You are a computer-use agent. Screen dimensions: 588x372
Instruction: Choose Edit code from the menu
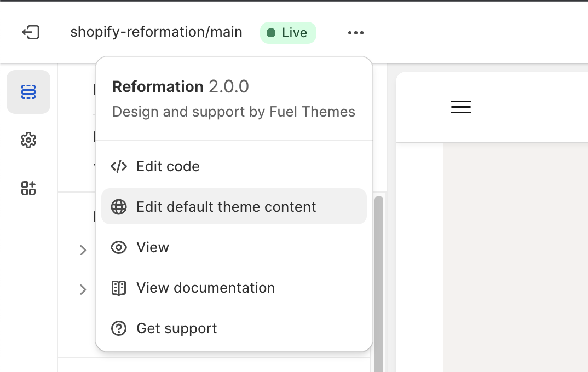coord(168,166)
